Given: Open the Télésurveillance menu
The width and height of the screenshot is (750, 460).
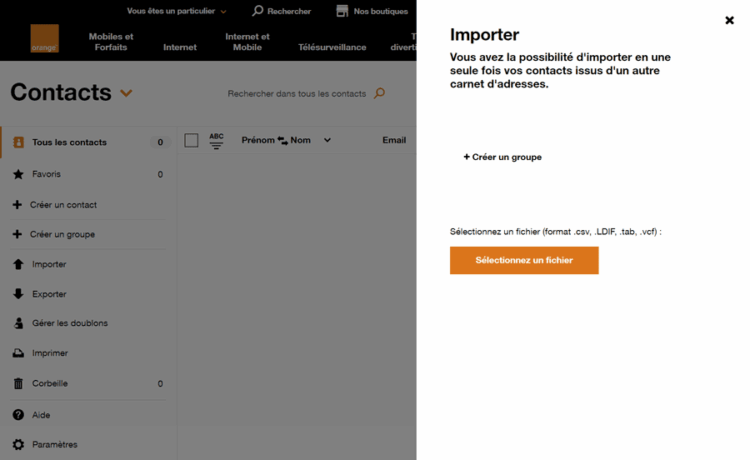Looking at the screenshot, I should [x=332, y=47].
